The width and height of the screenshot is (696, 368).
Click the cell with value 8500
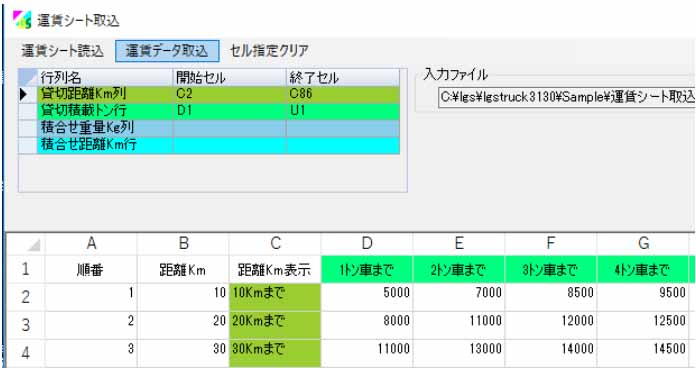click(550, 297)
